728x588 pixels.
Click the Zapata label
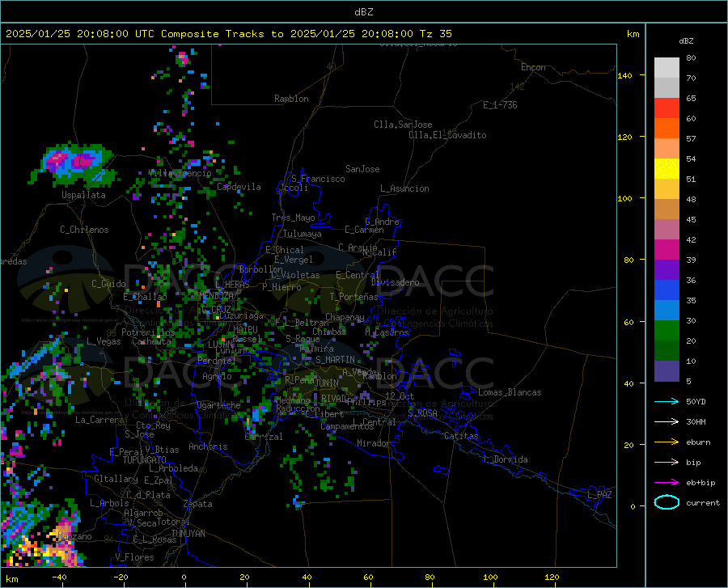[x=198, y=504]
